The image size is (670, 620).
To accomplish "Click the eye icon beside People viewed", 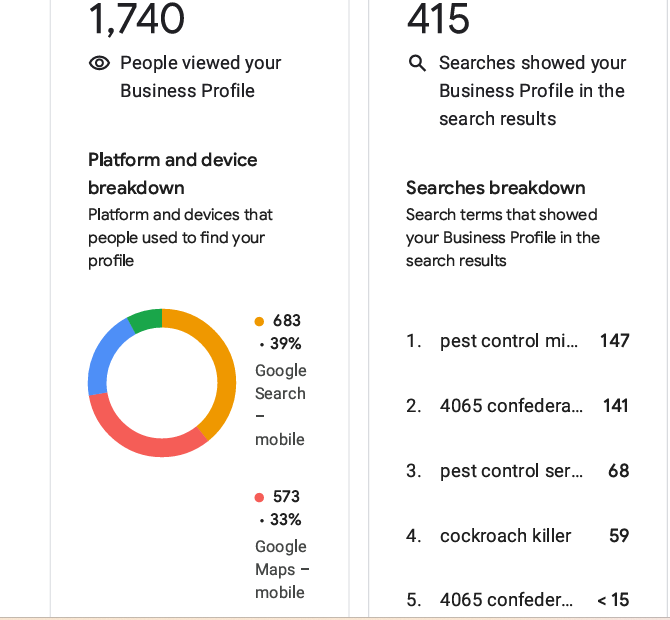I will [99, 63].
